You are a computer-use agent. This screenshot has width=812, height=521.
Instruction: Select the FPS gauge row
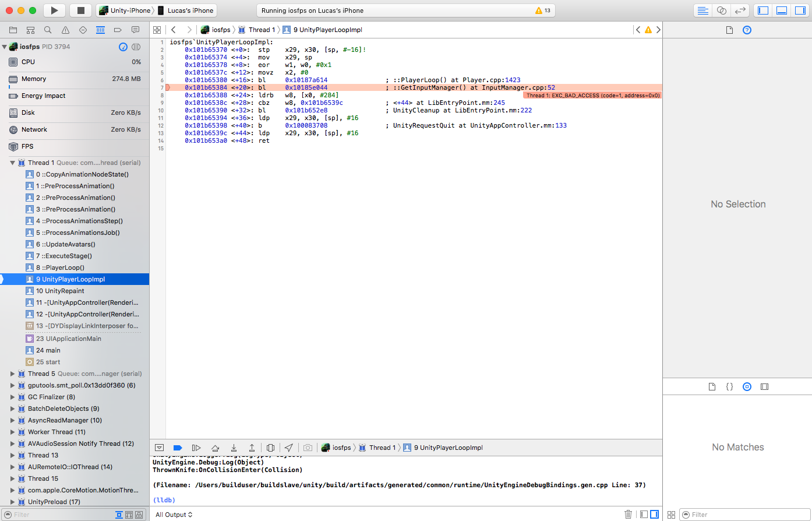click(x=75, y=146)
